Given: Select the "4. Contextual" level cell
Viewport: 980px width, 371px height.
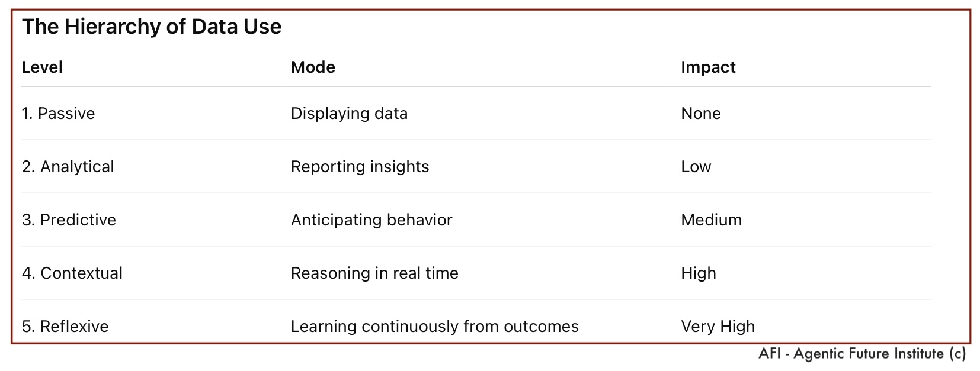Looking at the screenshot, I should [72, 273].
